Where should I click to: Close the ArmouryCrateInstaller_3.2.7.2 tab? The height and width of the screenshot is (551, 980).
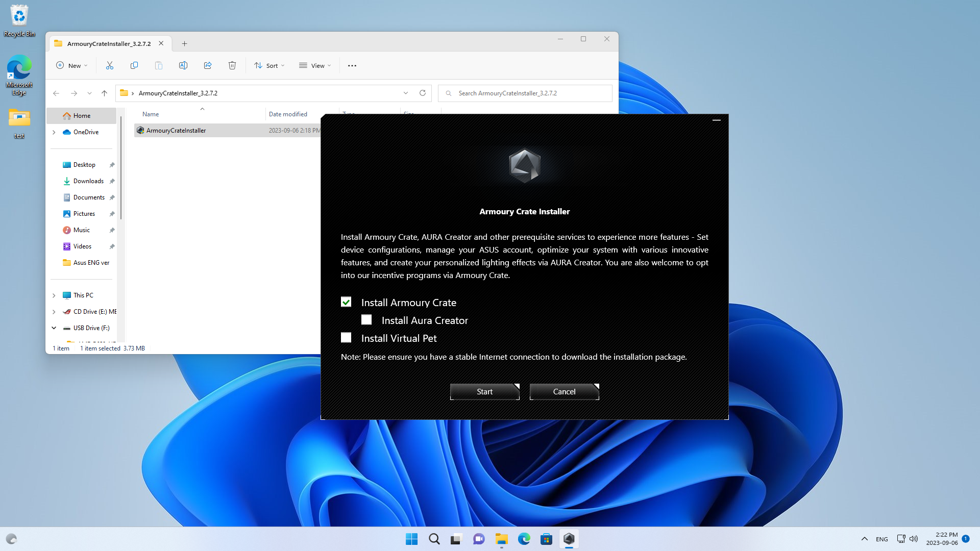pos(161,43)
